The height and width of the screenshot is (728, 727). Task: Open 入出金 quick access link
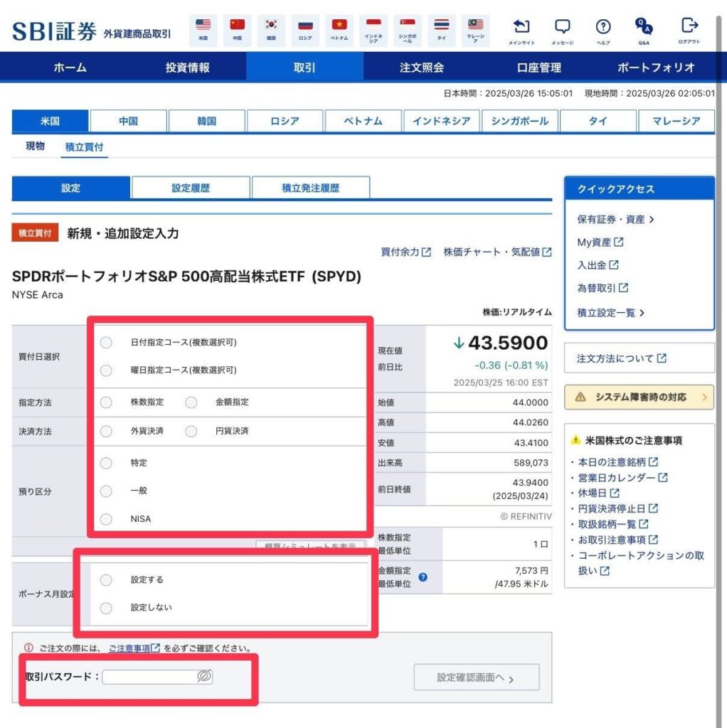pyautogui.click(x=598, y=265)
